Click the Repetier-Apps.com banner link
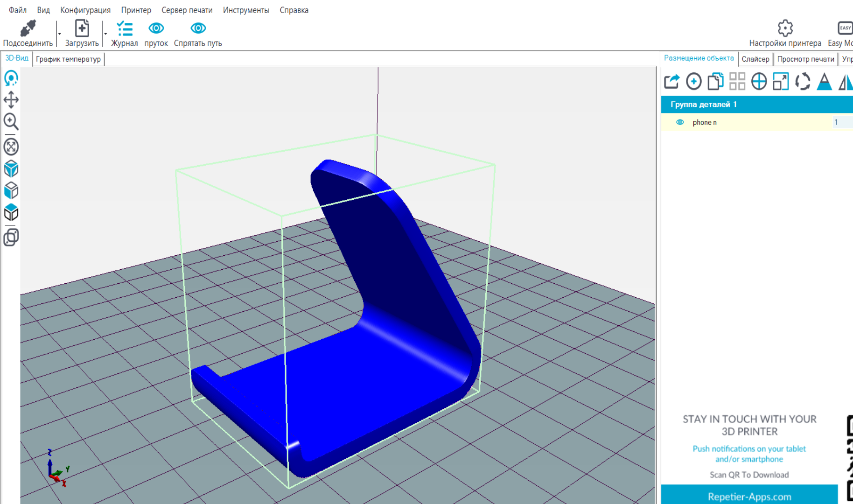The image size is (853, 504). [749, 496]
